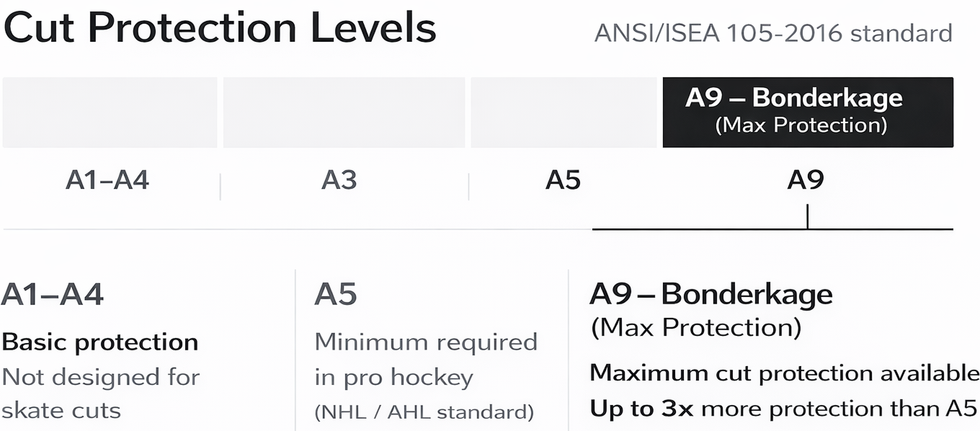
Task: Select the large A1–A4 heading above Basic protection
Action: tap(53, 294)
